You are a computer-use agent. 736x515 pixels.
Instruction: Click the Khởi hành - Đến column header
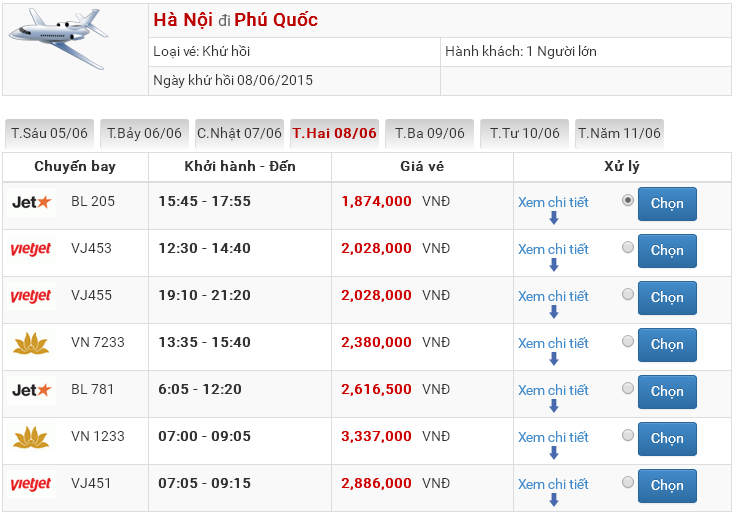[240, 166]
